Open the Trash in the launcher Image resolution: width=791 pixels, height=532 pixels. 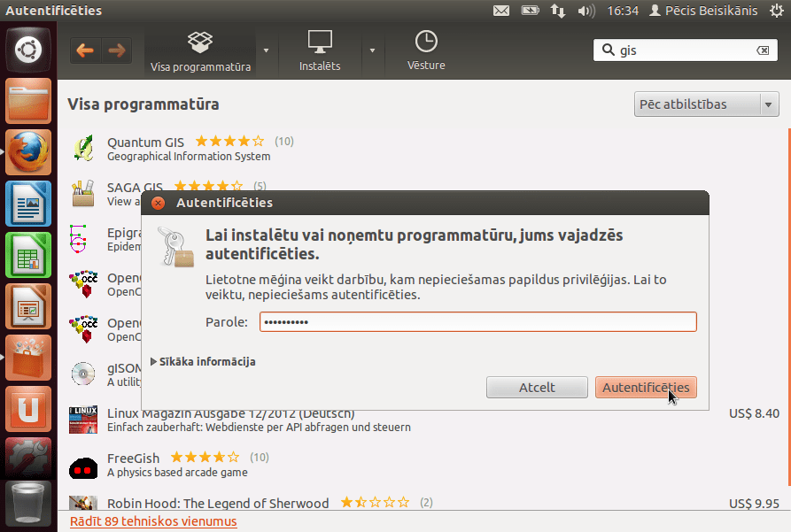28,504
